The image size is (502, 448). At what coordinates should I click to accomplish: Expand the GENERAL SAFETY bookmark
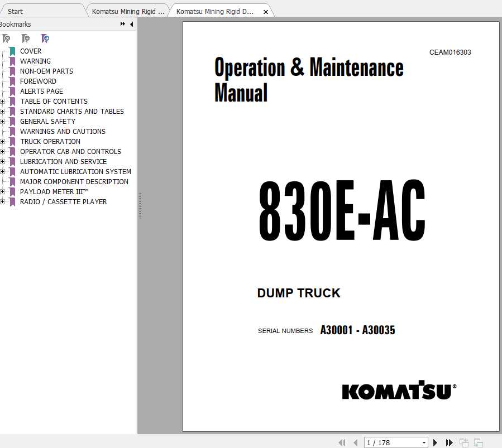(3, 122)
